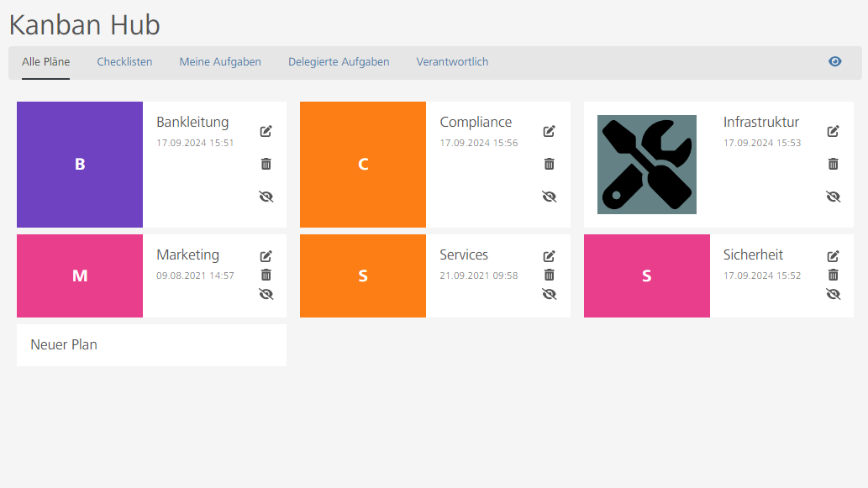This screenshot has height=488, width=868.
Task: Delete the Sicherheit plan
Action: (834, 275)
